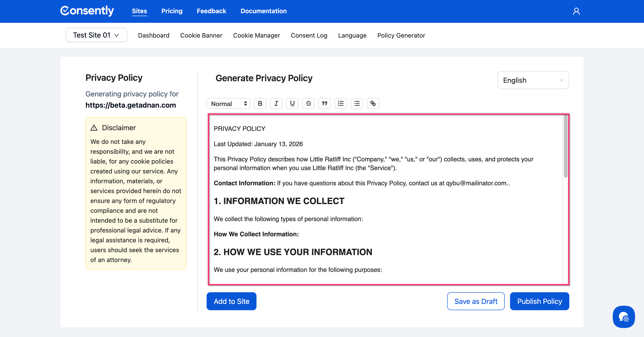Go to the Cookie Banner tab
The width and height of the screenshot is (644, 337).
201,36
